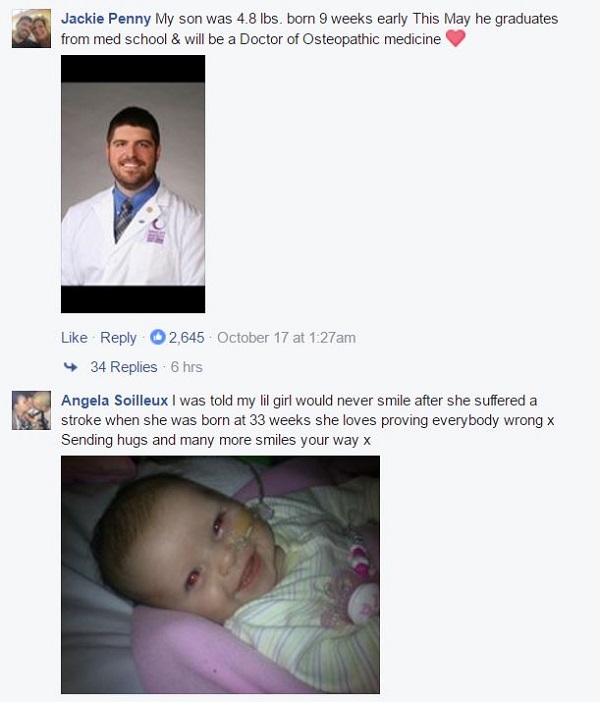Image resolution: width=600 pixels, height=702 pixels.
Task: Open Jackie Penny's profile name link
Action: click(x=106, y=19)
